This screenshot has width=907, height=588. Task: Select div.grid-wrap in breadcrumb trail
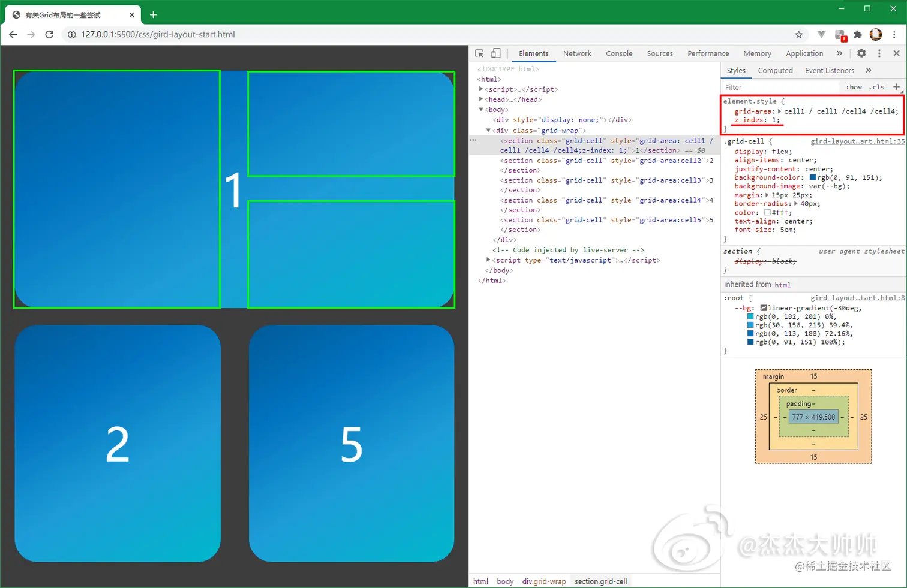[x=544, y=581]
